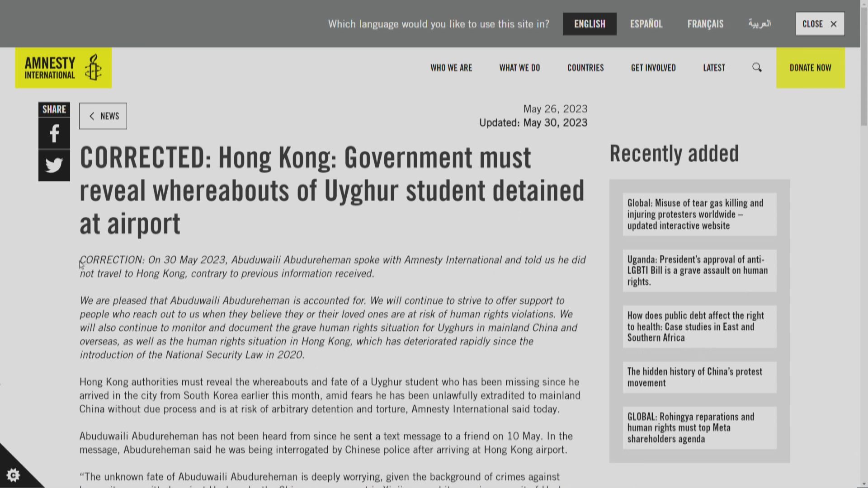Open Latest navigation item

(713, 68)
